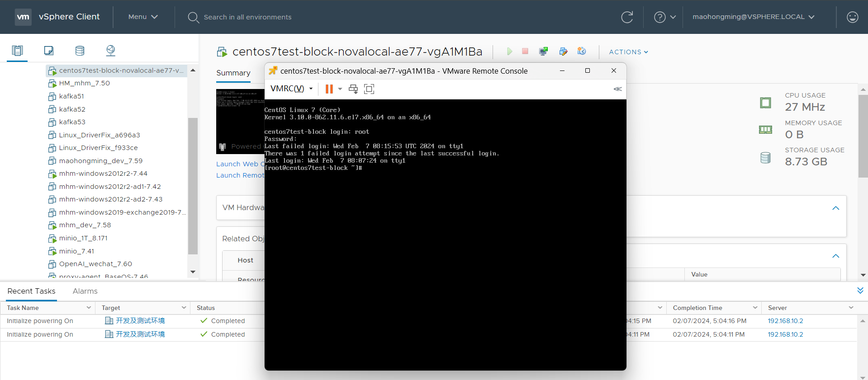Viewport: 868px width, 380px height.
Task: Select VM mhm-windows2012r2-7.44
Action: point(103,174)
